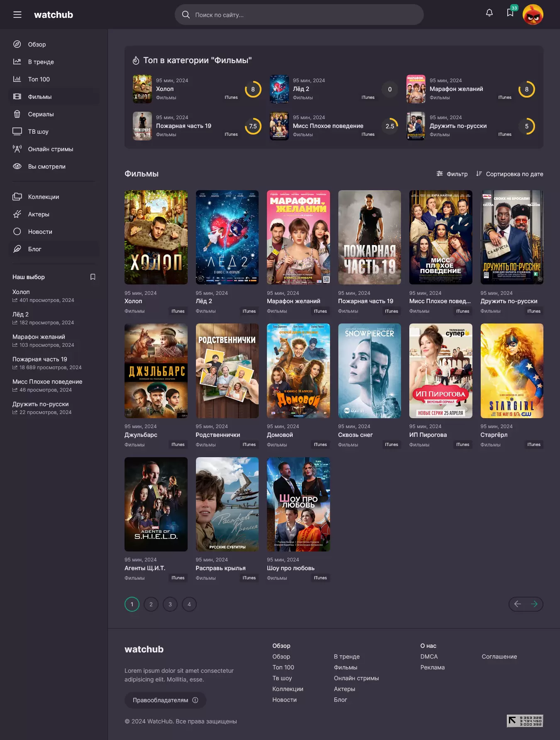Screen dimensions: 560x740
Task: Click iTunes tag under ИП Пирогова
Action: point(463,444)
